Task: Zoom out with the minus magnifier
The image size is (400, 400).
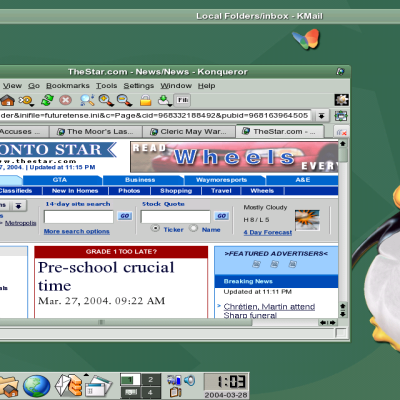Action: click(x=124, y=100)
